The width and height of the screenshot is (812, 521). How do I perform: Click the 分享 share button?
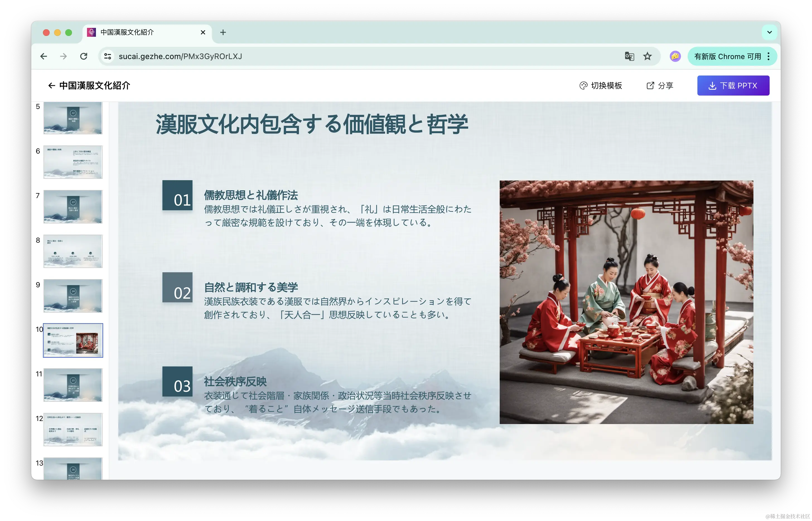660,86
